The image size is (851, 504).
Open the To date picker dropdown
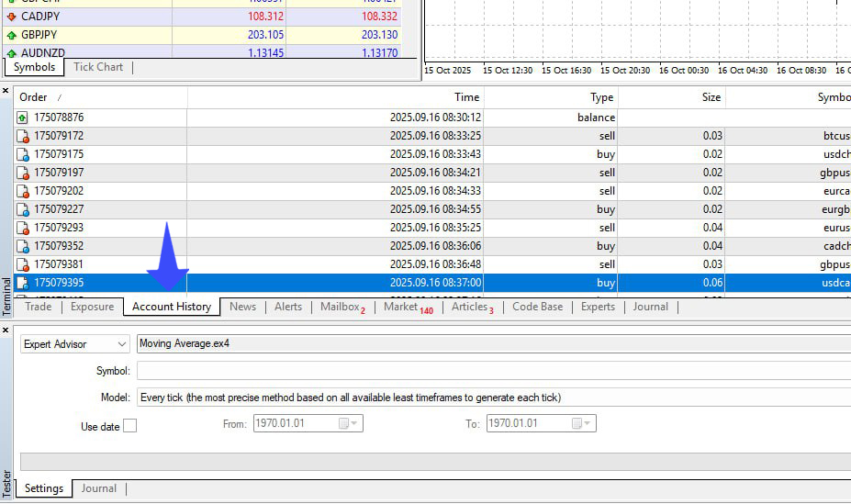(588, 423)
